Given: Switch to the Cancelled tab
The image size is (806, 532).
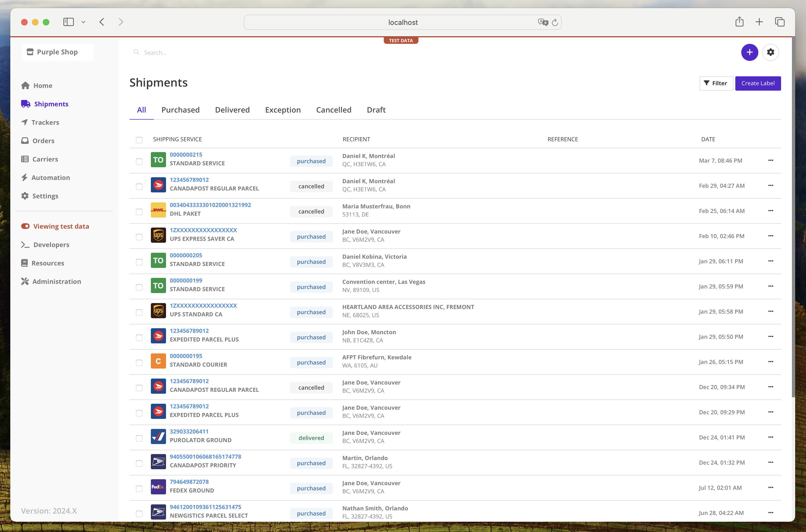Looking at the screenshot, I should (x=333, y=110).
